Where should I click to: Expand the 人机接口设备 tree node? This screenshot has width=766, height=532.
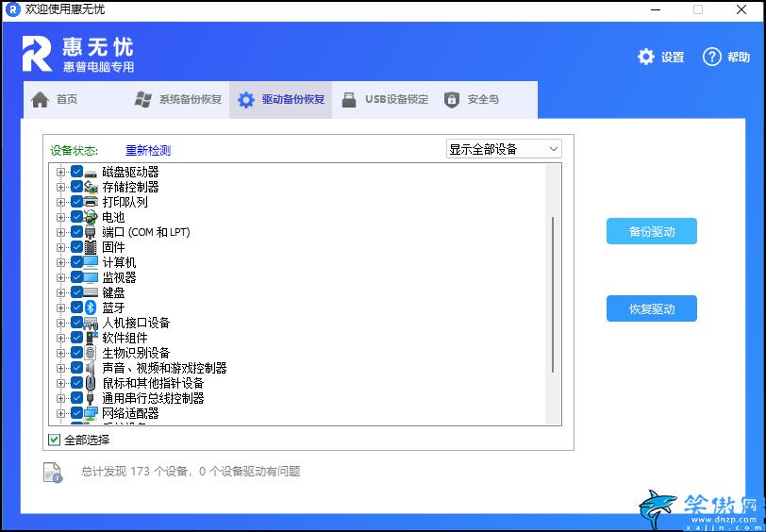[x=60, y=323]
